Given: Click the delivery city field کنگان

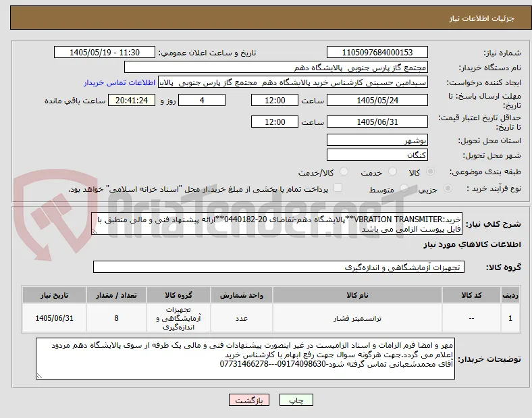Looking at the screenshot, I should click(x=377, y=155).
